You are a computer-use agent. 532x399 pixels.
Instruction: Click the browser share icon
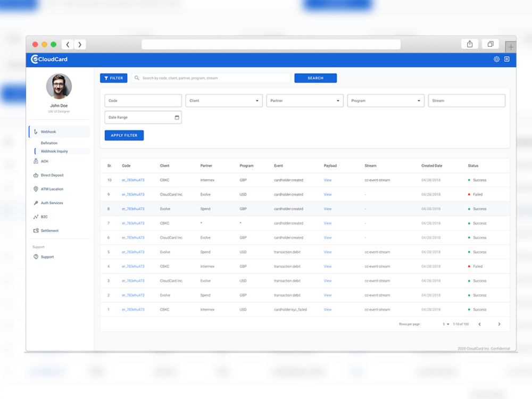tap(470, 44)
